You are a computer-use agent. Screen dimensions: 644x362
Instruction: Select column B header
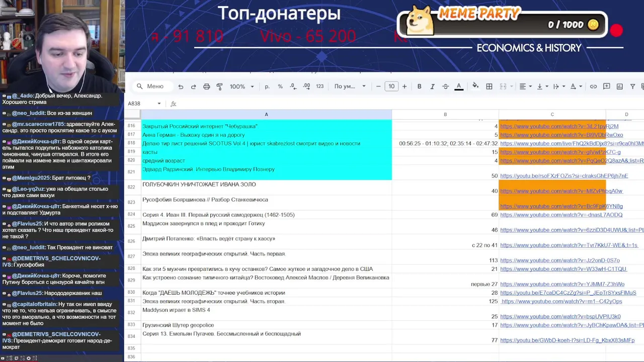(x=445, y=115)
